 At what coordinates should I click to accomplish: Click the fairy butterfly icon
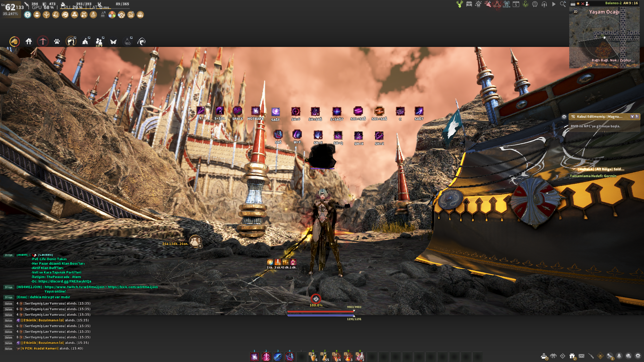pyautogui.click(x=113, y=42)
